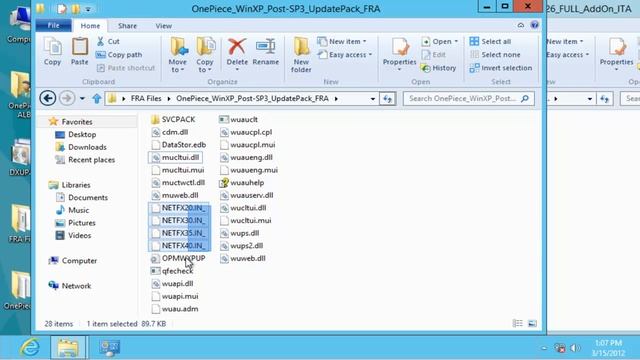Screen dimensions: 640x360
Task: Open the Move to folder menu
Action: (178, 55)
